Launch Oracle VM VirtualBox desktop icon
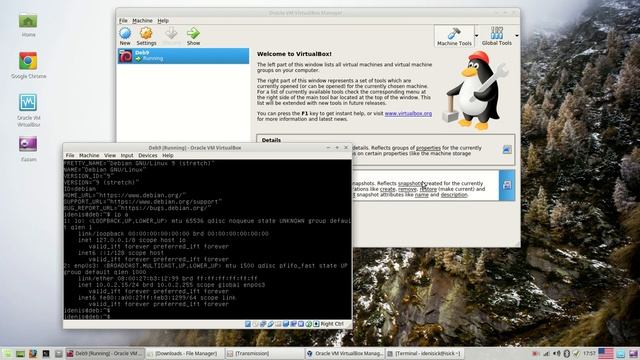Image resolution: width=640 pixels, height=360 pixels. tap(28, 110)
